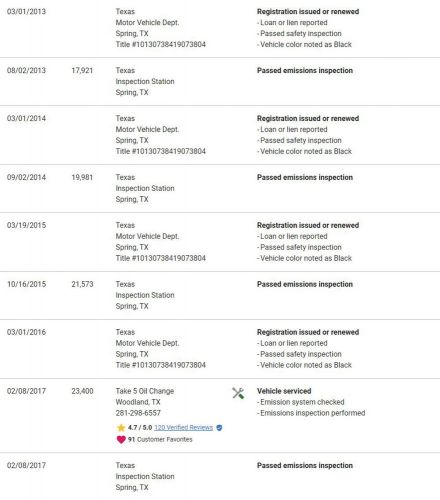This screenshot has width=440, height=500.
Task: Select the Emission system checked detail
Action: tap(301, 402)
